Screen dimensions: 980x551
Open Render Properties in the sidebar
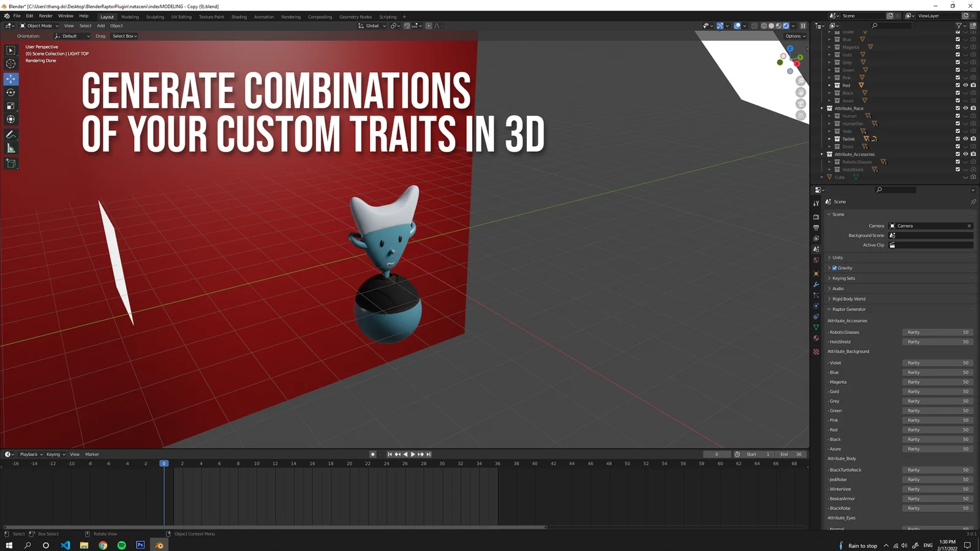coord(816,216)
